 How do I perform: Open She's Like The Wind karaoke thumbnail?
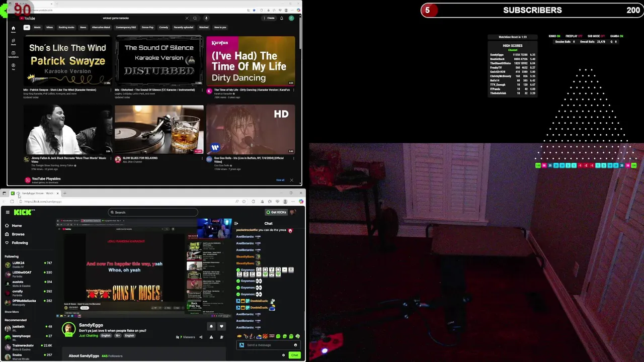tap(68, 60)
